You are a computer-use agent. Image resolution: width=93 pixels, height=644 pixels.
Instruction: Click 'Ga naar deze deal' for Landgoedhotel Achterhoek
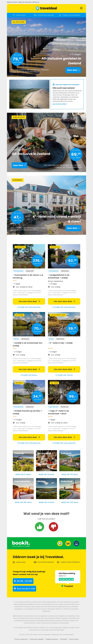(64, 301)
